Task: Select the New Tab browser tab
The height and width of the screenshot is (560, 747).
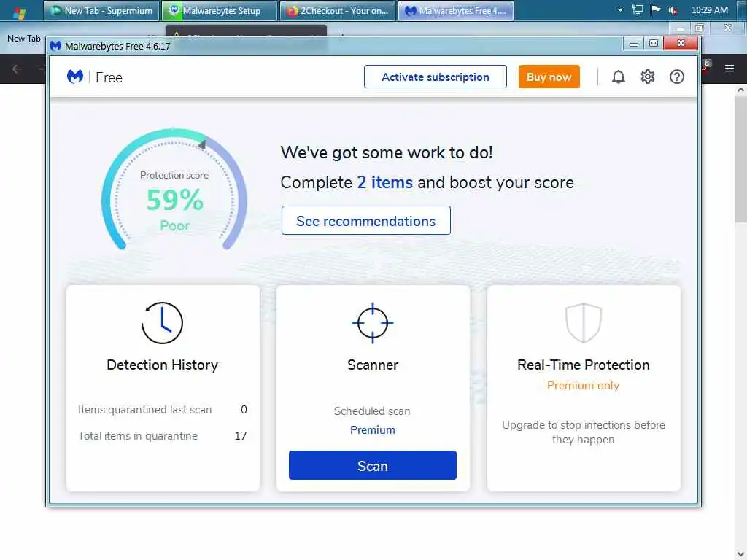Action: click(24, 39)
